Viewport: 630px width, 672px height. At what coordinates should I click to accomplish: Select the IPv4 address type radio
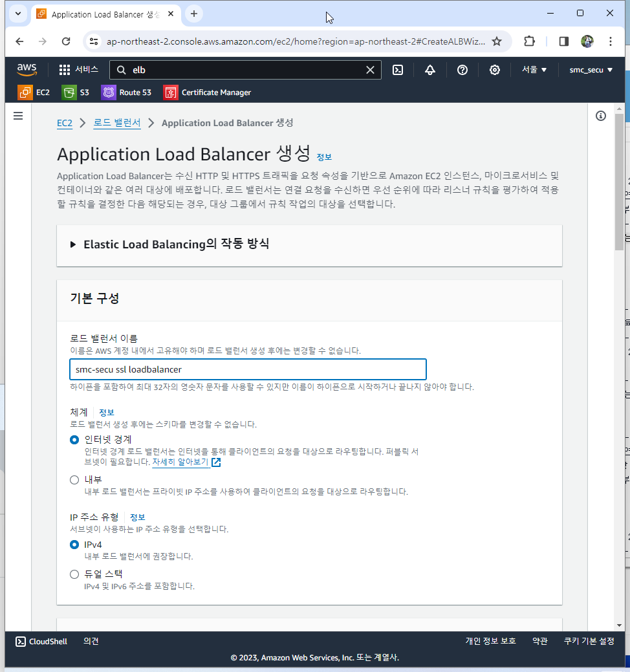(74, 545)
